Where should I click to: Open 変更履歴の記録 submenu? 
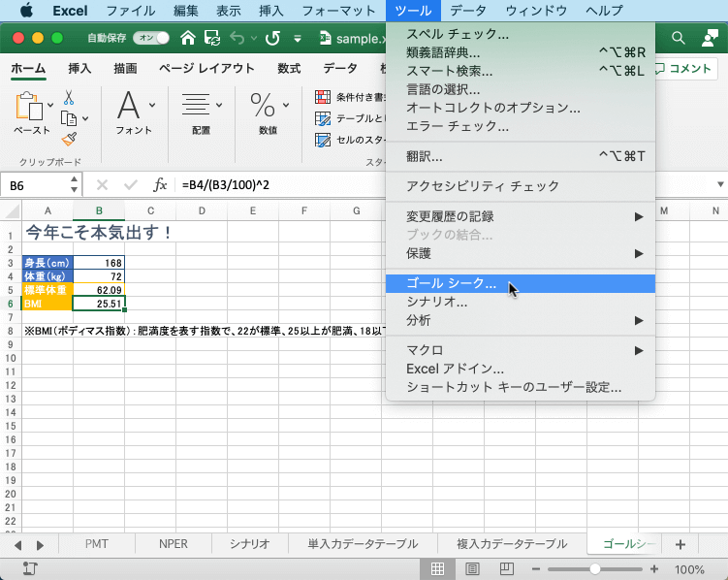click(x=520, y=216)
